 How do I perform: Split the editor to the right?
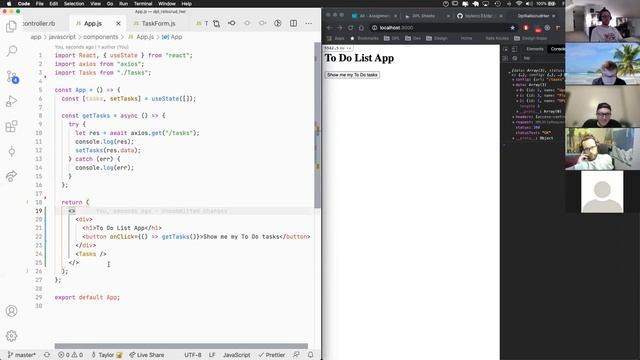click(293, 23)
